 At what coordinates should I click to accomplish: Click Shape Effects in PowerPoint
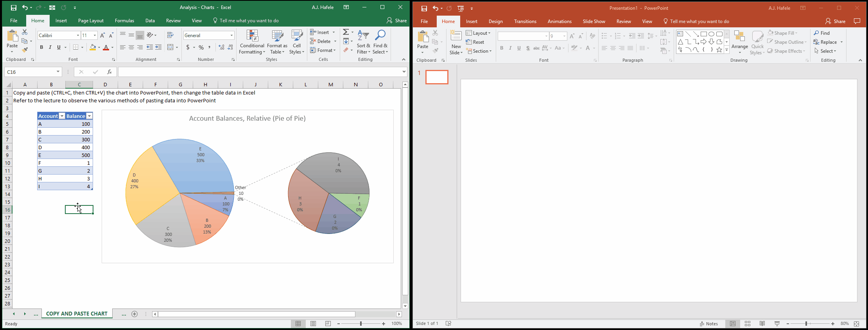coord(786,51)
